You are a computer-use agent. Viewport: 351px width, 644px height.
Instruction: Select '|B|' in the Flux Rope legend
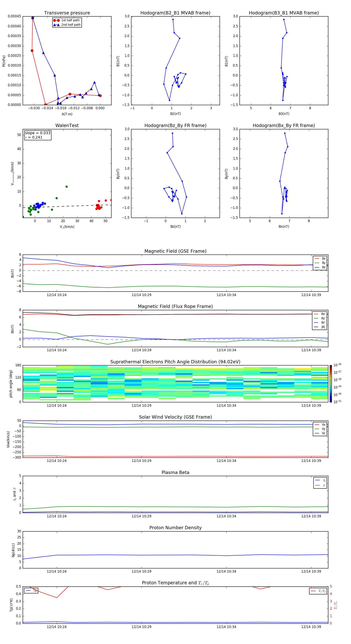point(320,327)
